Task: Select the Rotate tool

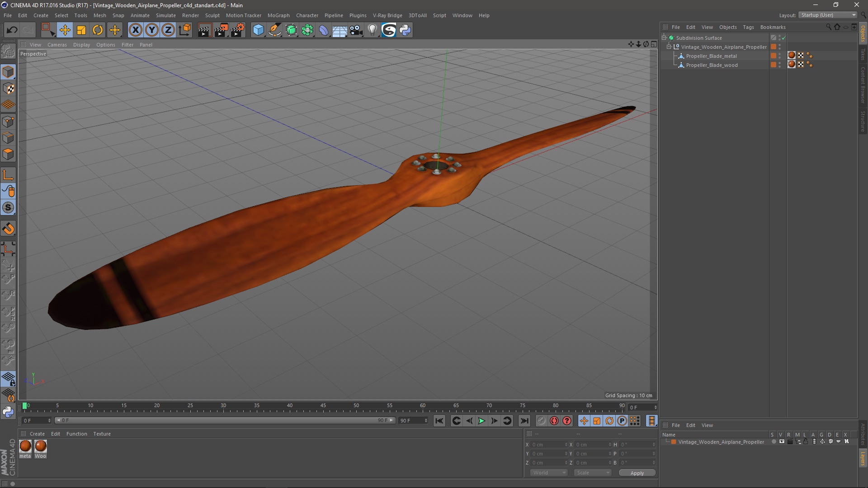Action: [98, 30]
